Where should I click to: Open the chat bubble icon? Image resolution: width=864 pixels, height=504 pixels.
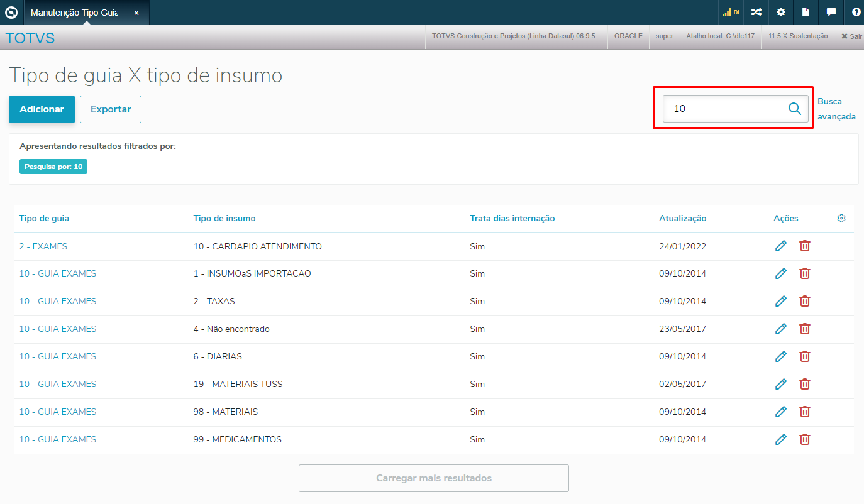click(831, 12)
